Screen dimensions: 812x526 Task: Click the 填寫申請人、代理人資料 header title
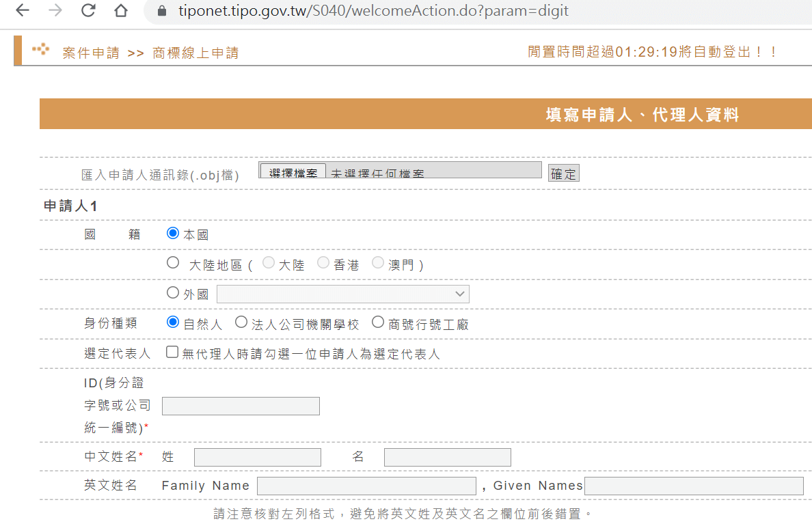coord(642,114)
